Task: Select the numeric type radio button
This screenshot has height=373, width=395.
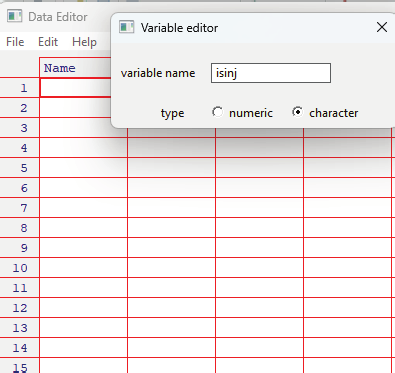Action: click(x=218, y=112)
